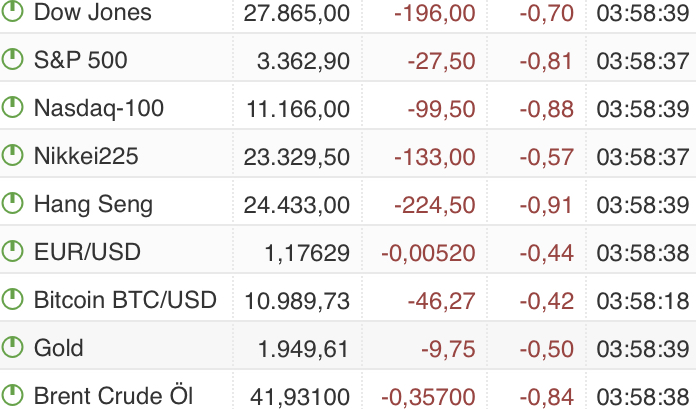
Task: Click the clock icon next to EUR/USD
Action: (x=12, y=251)
